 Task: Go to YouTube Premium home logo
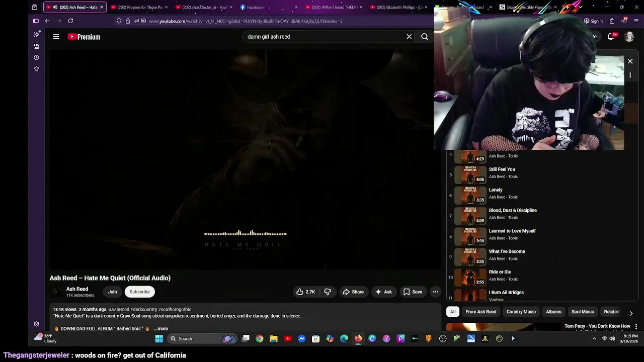(x=84, y=37)
